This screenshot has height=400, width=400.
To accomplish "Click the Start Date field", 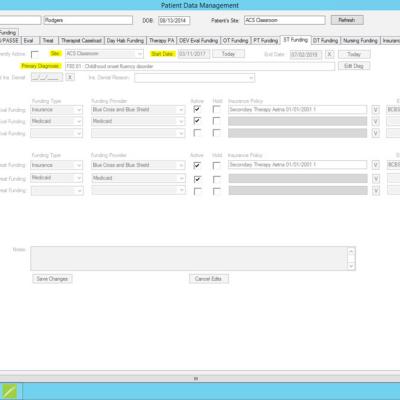I will 194,54.
